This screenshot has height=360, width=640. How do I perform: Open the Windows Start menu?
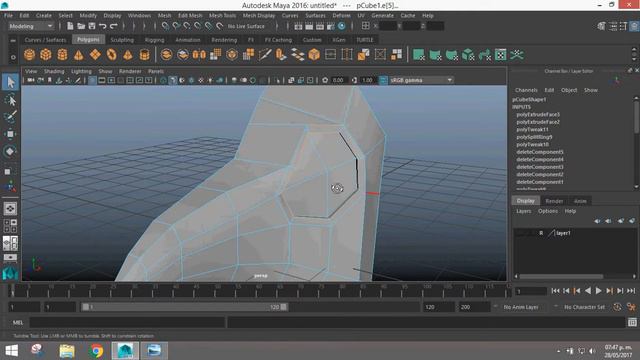click(x=11, y=351)
